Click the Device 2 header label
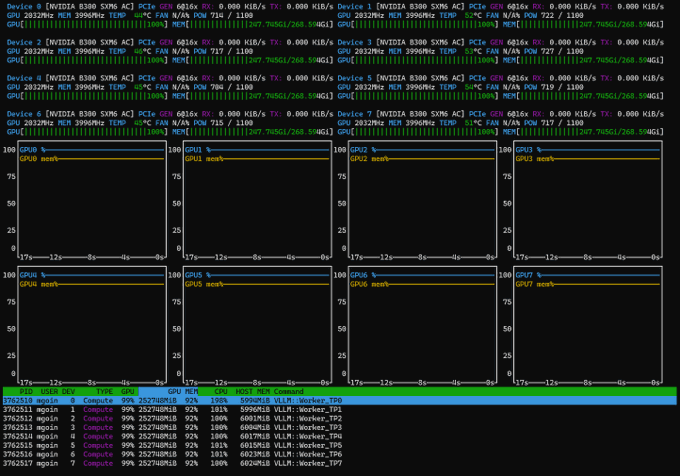This screenshot has height=476, width=680. click(x=24, y=42)
